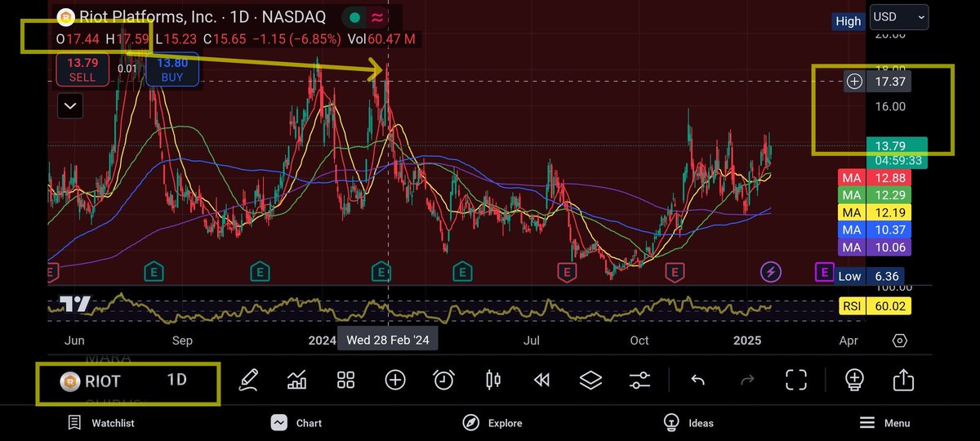
Task: Enter fullscreen mode
Action: click(795, 380)
